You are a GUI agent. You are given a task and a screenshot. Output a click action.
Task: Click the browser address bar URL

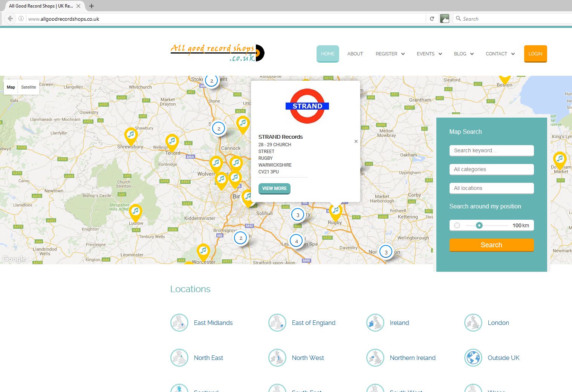point(64,19)
